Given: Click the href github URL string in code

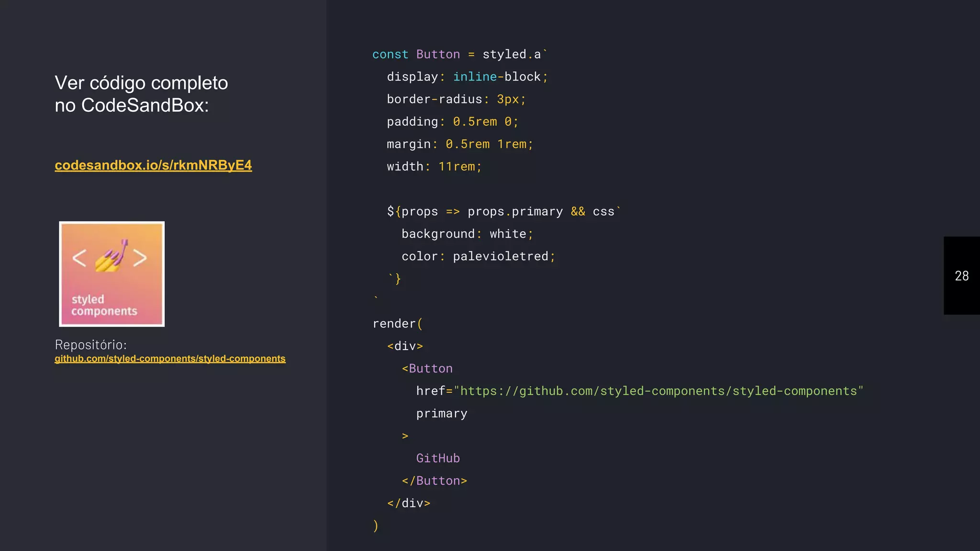Looking at the screenshot, I should pyautogui.click(x=658, y=391).
